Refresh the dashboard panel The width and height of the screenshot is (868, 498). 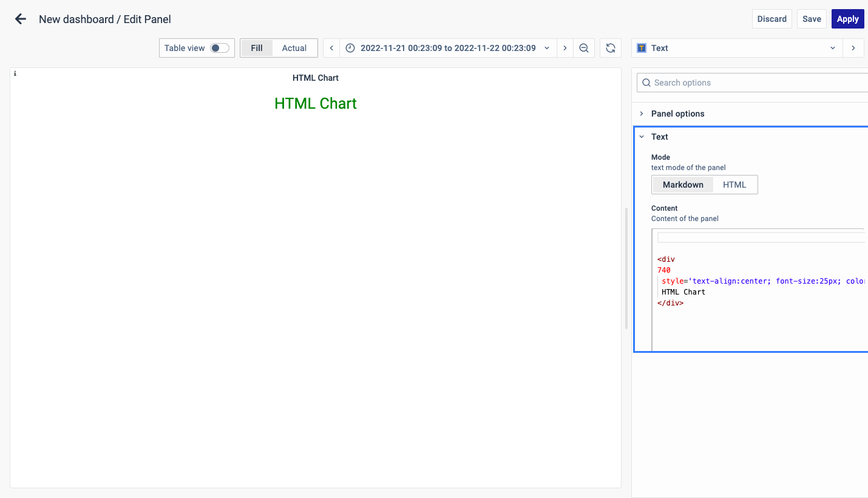611,48
